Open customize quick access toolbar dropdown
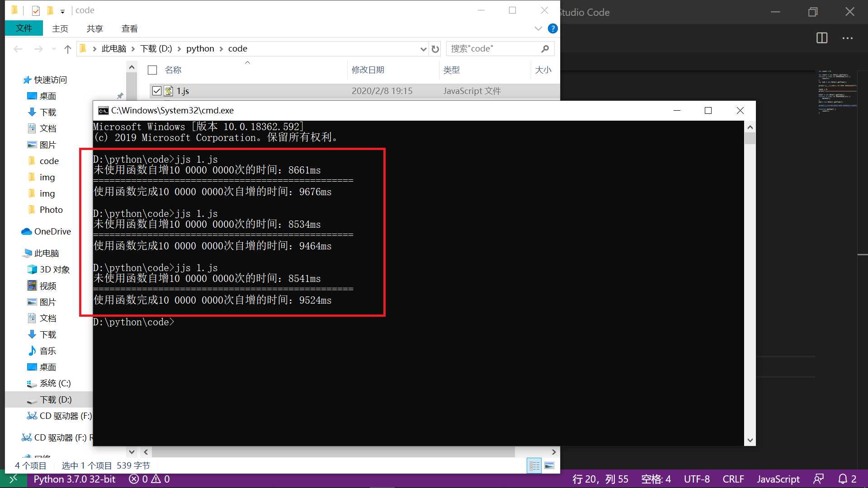This screenshot has height=488, width=868. tap(62, 11)
